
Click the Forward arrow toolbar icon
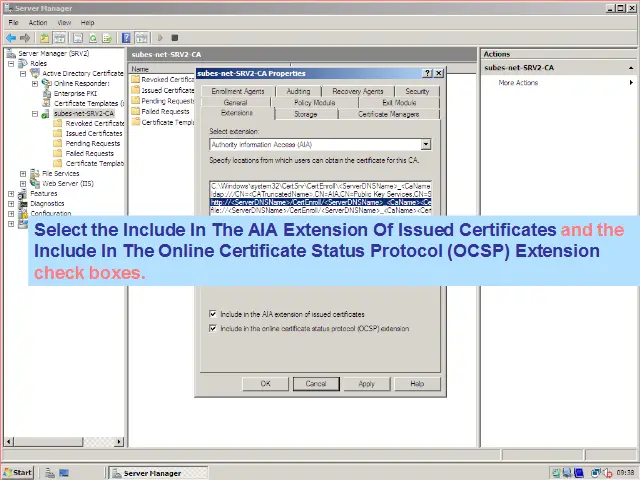pos(24,38)
